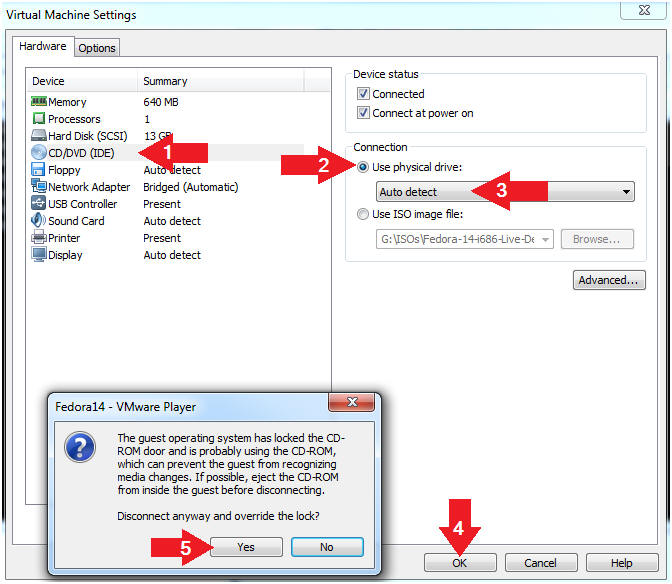Screen dimensions: 672x584
Task: Click the Bridged (Automatic) summary value
Action: [191, 187]
